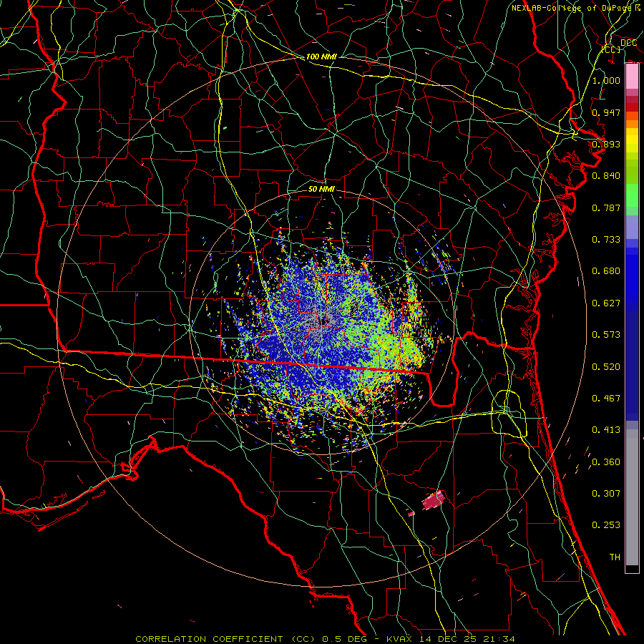Click the [CC] label above the color scale
The image size is (644, 644).
611,49
